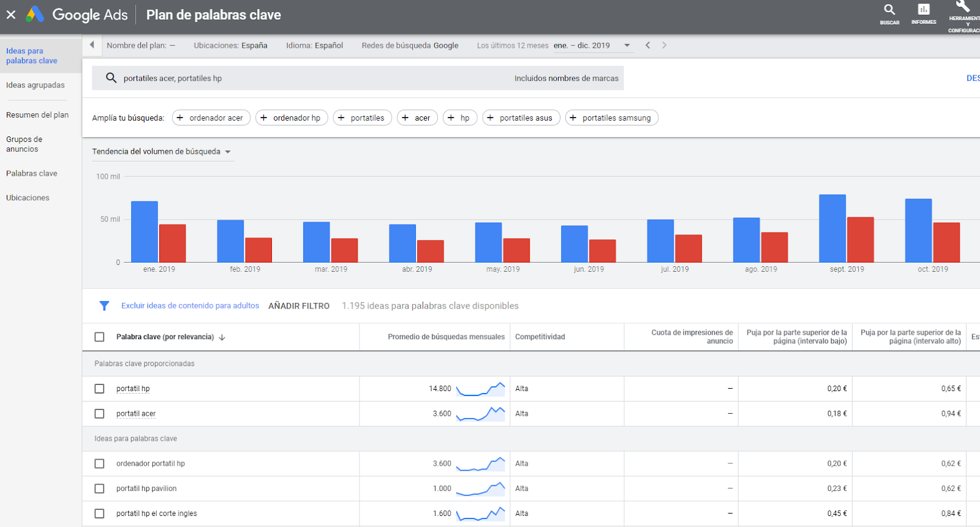Switch to Resumen del plan section
The height and width of the screenshot is (527, 980).
click(37, 115)
